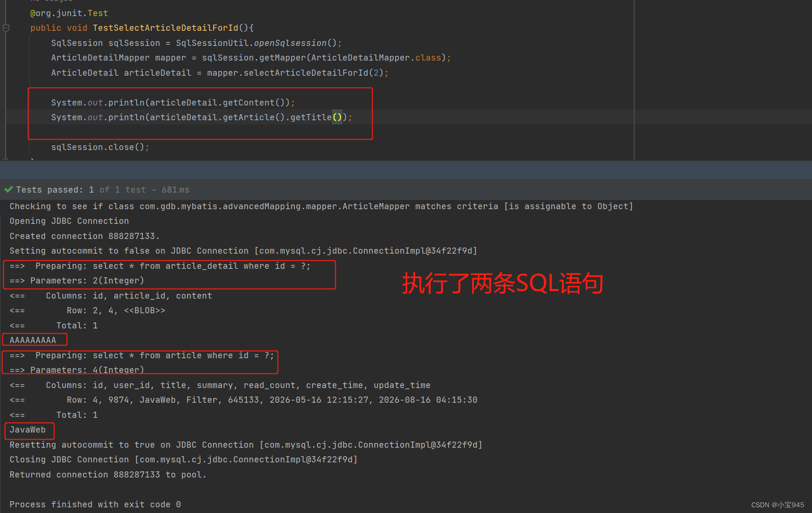Viewport: 812px width, 513px height.
Task: Click the '681 ms' test duration text
Action: coord(175,190)
